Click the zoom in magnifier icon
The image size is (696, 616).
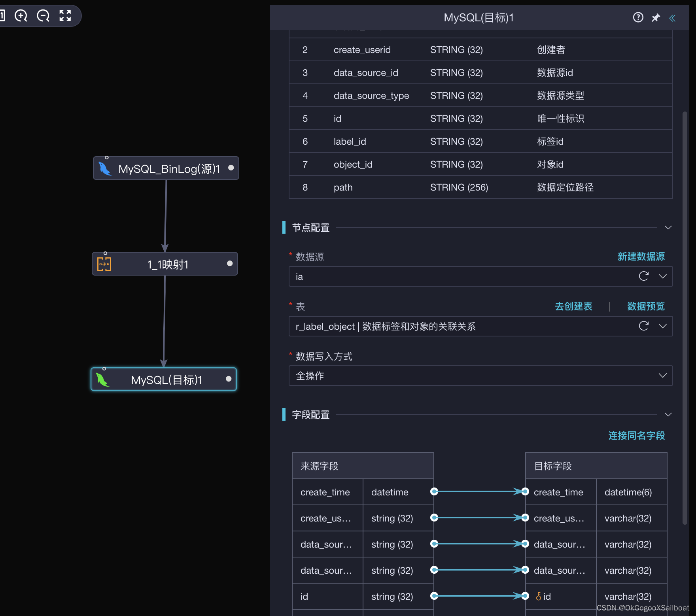pyautogui.click(x=21, y=16)
